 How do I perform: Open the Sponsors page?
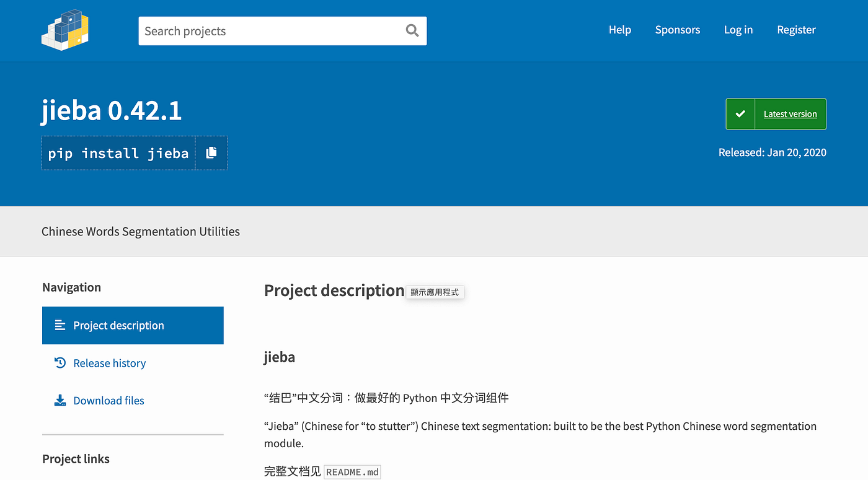click(x=678, y=30)
